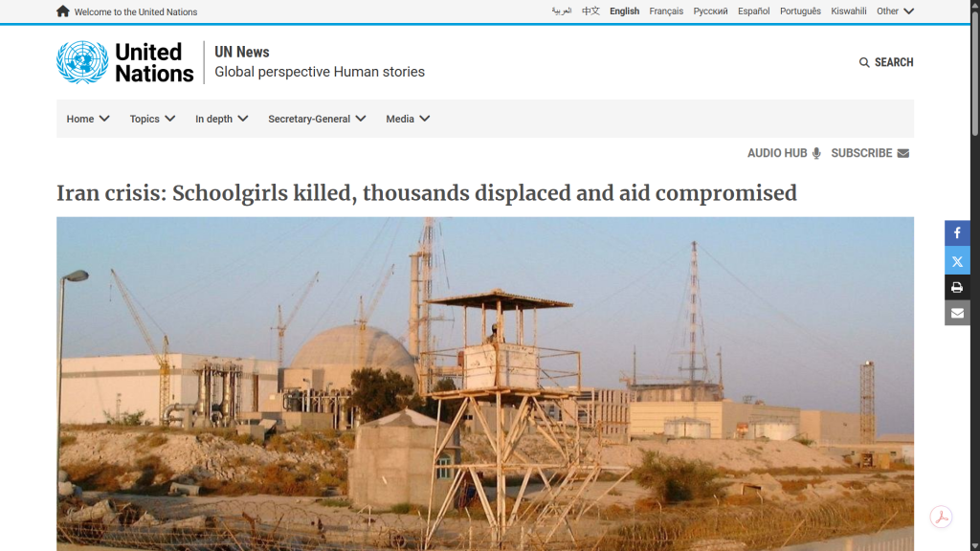Click the home icon in top bar
Screen dimensions: 980x551
63,11
